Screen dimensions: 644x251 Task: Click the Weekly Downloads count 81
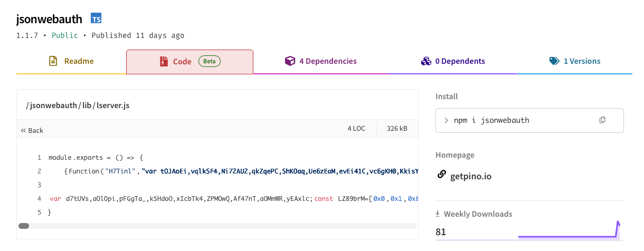coord(442,231)
